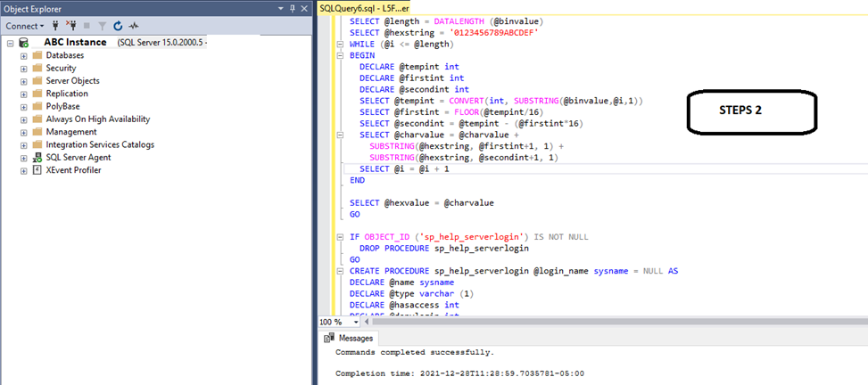Select the Server Objects tree label
Viewport: 868px width, 385px height.
pos(73,81)
